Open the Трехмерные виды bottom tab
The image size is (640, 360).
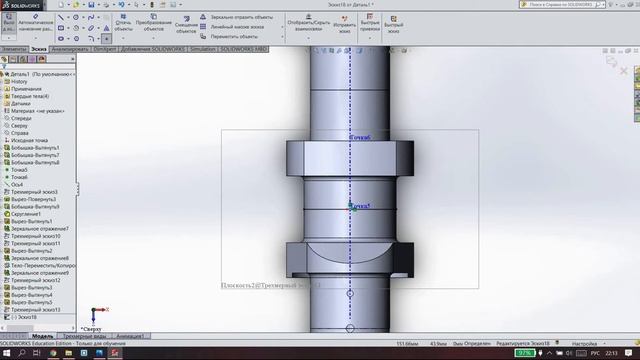tap(84, 336)
